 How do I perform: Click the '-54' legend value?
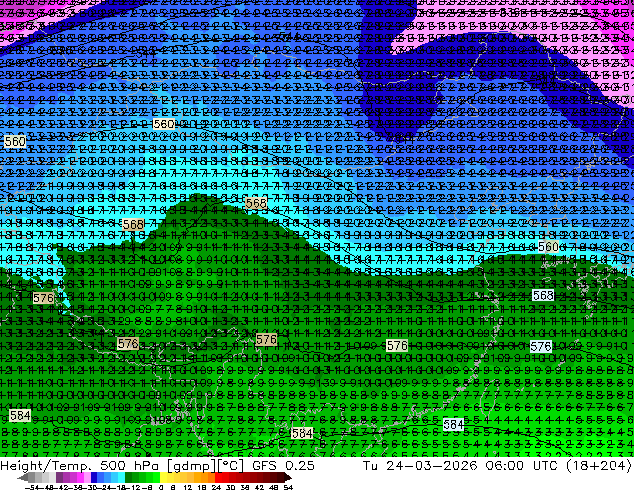coord(32,487)
